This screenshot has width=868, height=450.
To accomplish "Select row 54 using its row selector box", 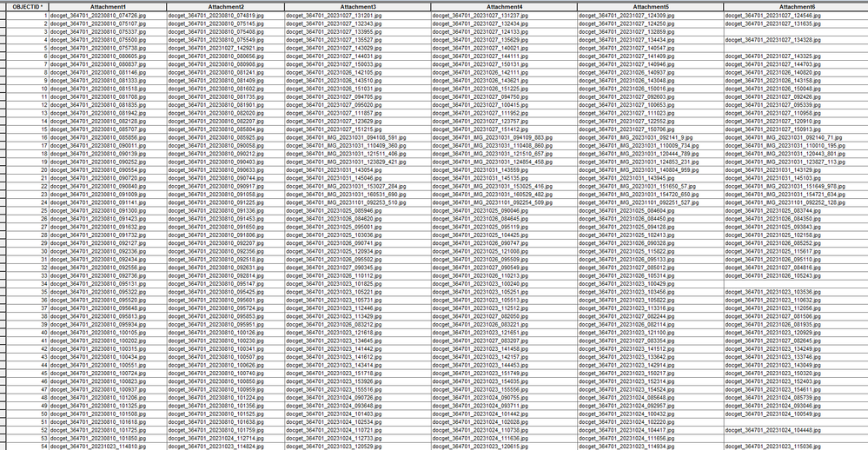I will 3,447.
